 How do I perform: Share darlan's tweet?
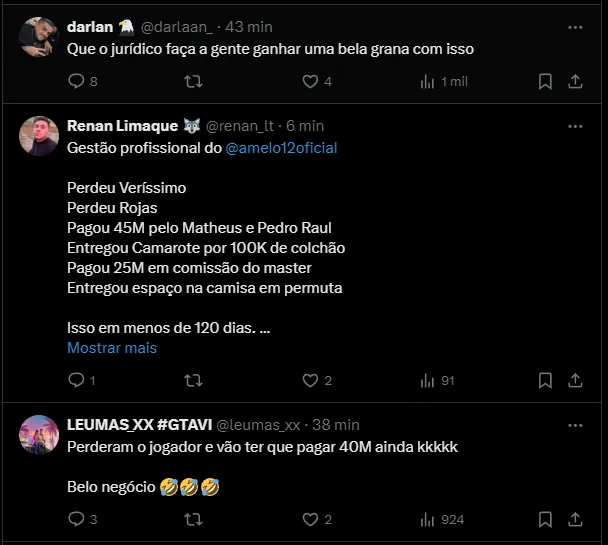[575, 81]
